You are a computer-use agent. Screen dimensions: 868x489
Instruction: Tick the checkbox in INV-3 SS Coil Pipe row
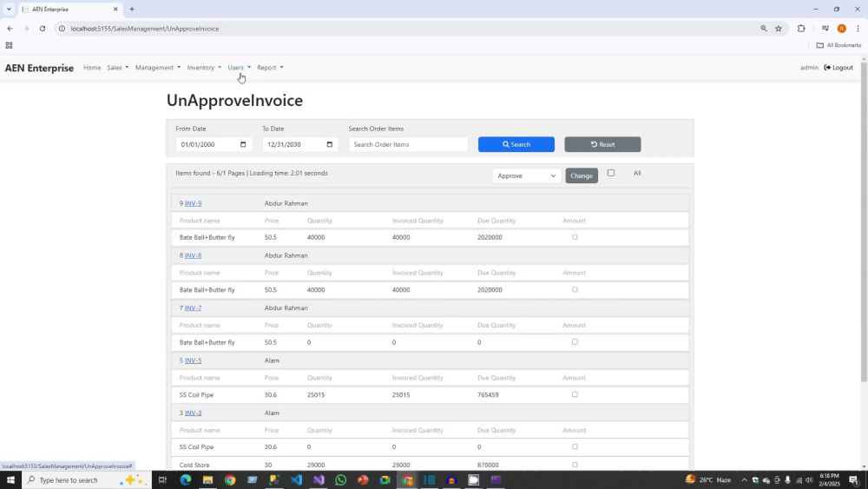click(575, 446)
